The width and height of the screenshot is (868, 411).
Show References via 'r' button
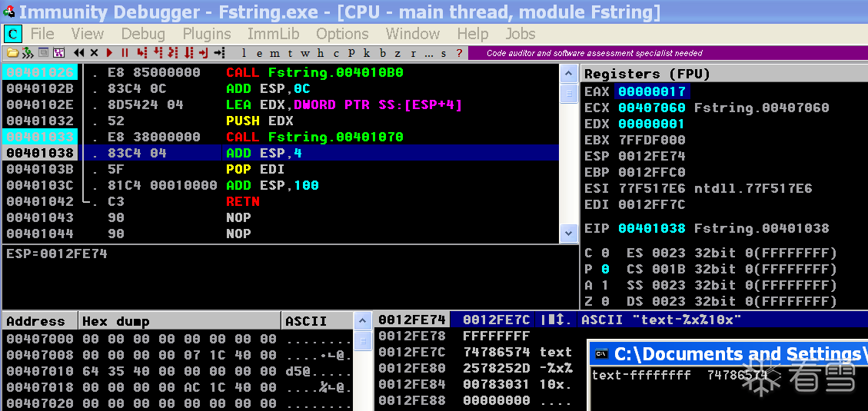pos(413,53)
